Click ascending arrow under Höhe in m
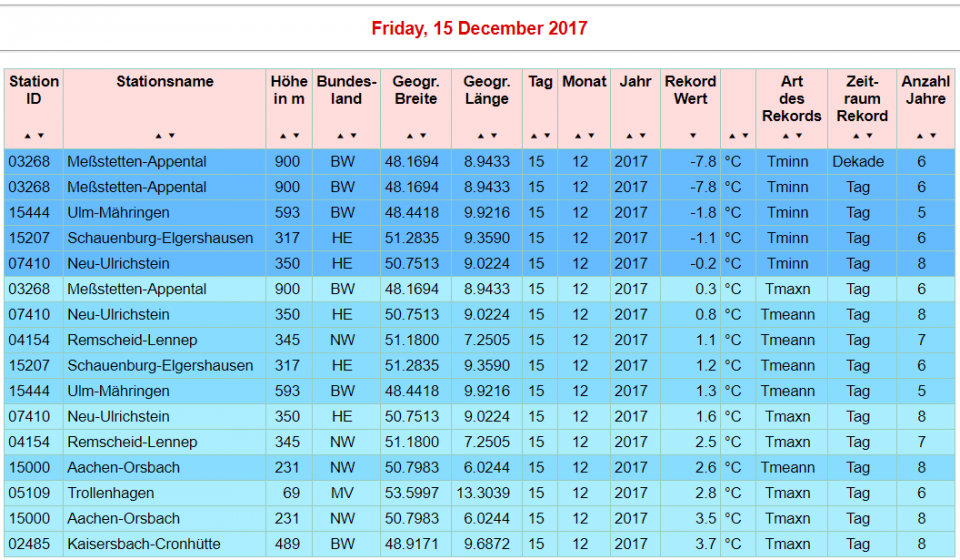 283,136
